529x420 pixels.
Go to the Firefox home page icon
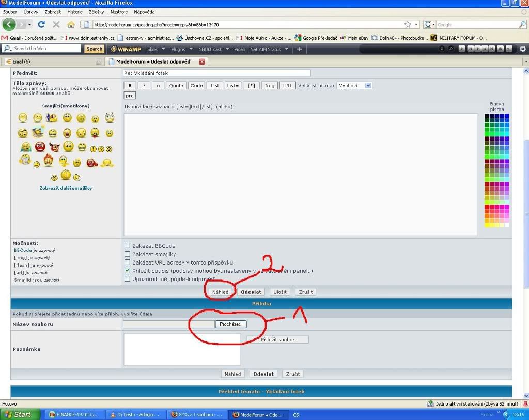(71, 25)
